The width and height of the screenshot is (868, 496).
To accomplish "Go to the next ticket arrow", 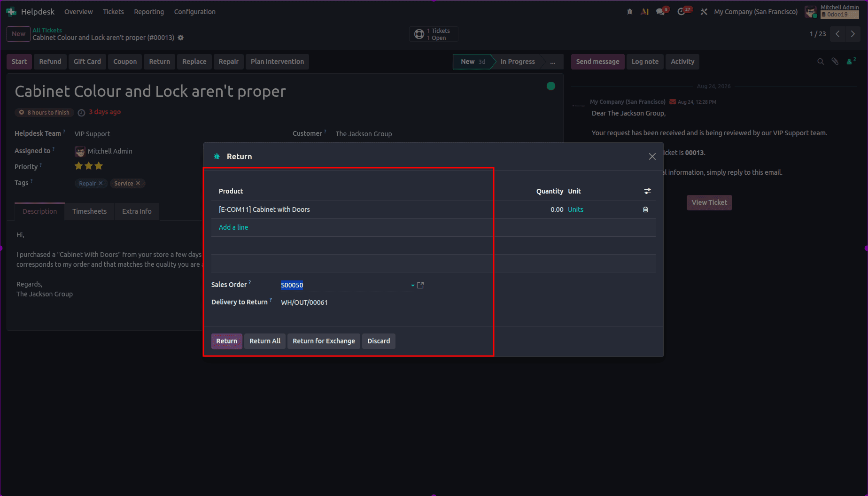I will [853, 34].
